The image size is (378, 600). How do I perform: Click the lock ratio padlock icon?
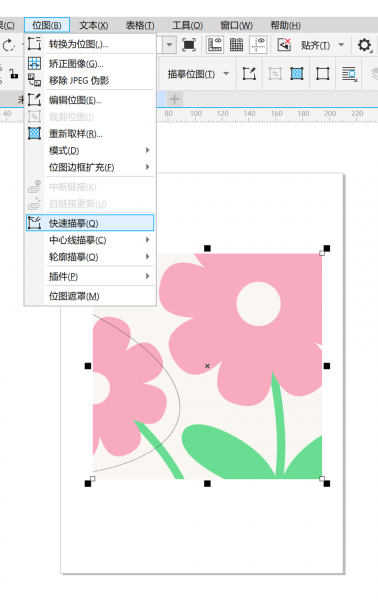tap(14, 74)
